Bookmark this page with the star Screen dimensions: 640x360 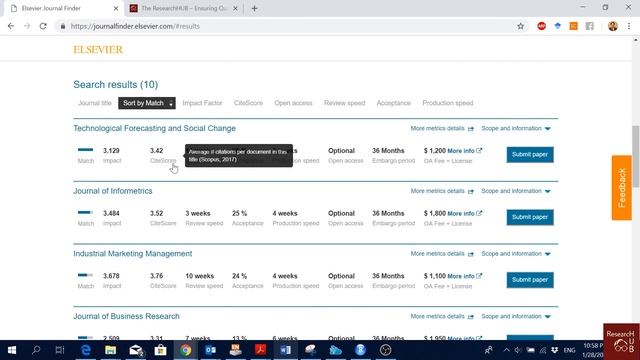pyautogui.click(x=520, y=26)
